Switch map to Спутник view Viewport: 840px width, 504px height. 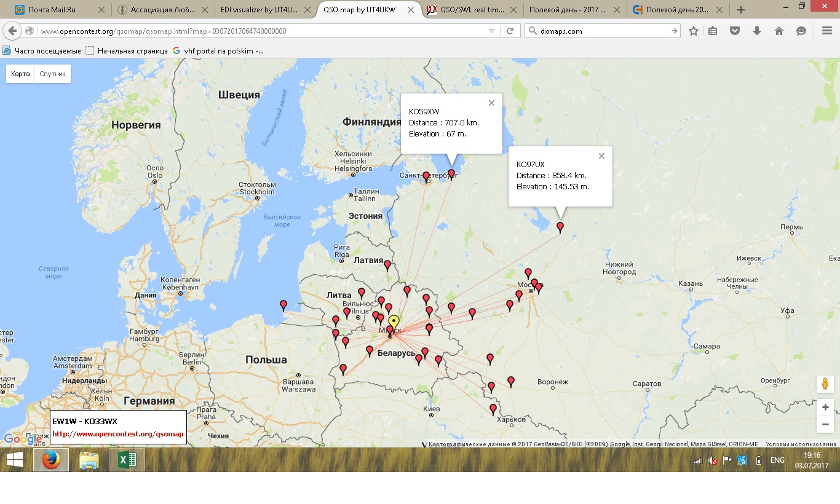pyautogui.click(x=52, y=74)
